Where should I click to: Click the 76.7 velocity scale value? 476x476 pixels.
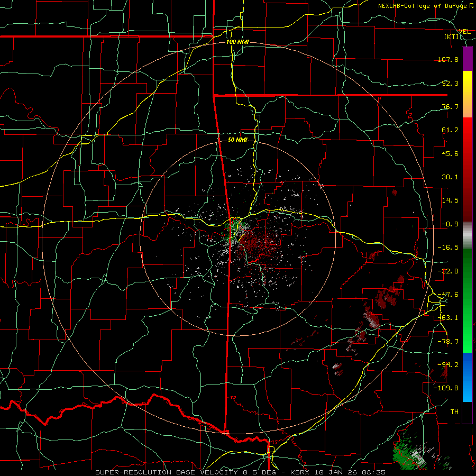450,106
